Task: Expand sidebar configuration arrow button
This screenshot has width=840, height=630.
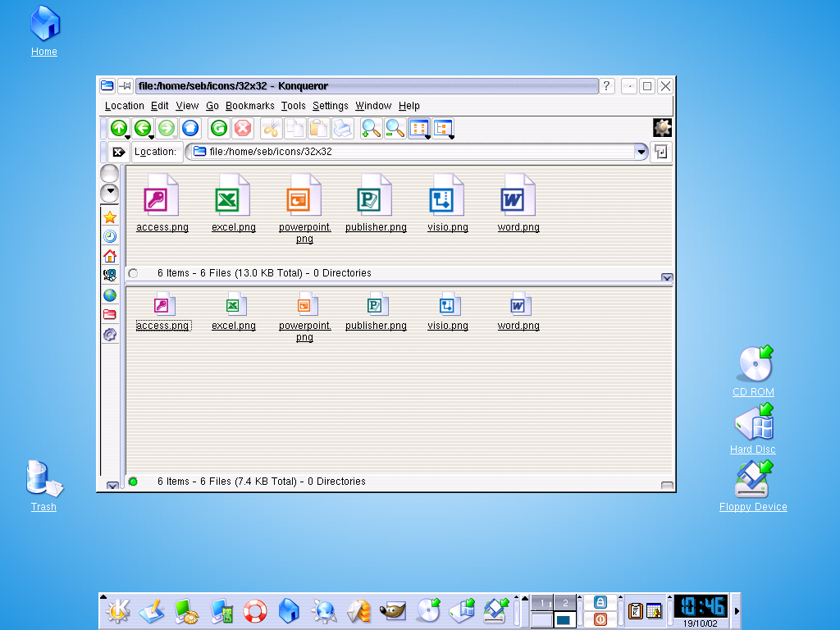Action: (110, 192)
